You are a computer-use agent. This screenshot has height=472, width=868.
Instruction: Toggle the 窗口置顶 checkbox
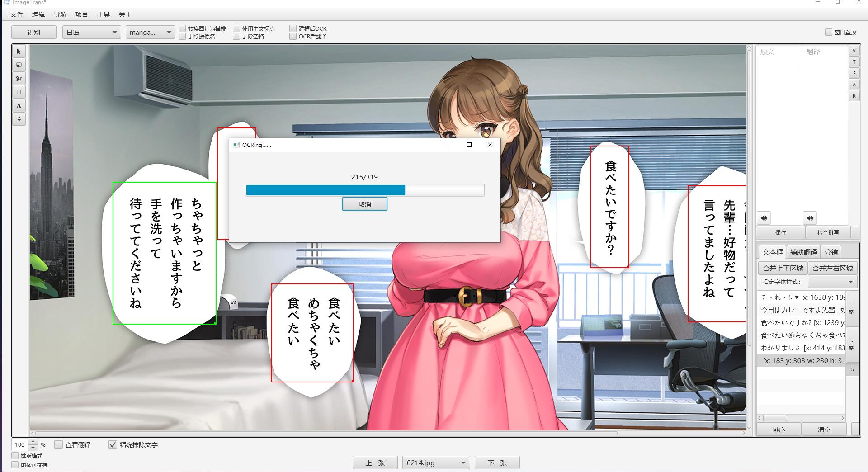(x=829, y=32)
